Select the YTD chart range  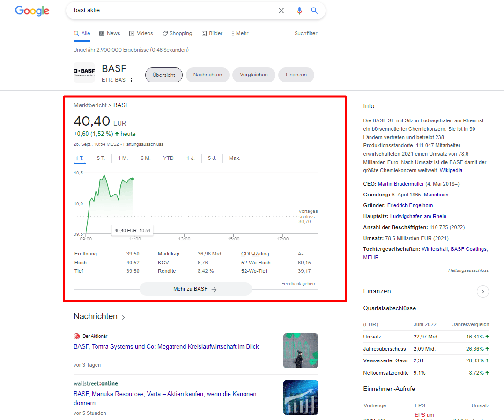coord(169,158)
